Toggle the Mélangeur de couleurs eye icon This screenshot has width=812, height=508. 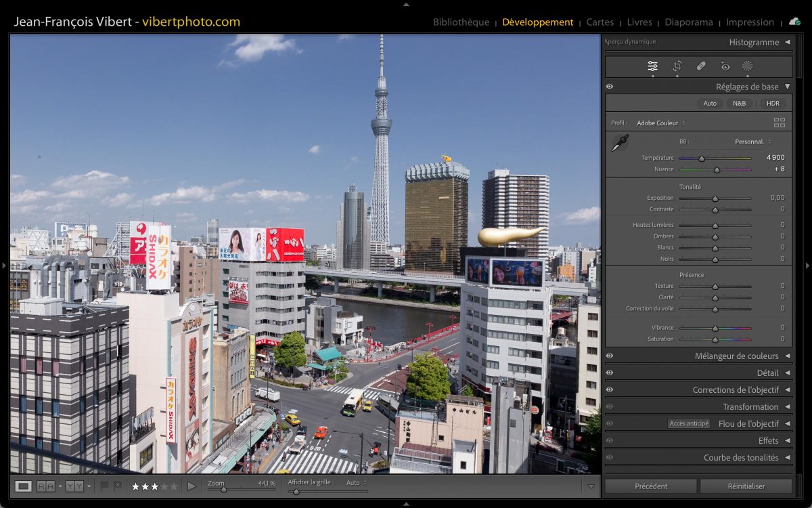tap(610, 356)
